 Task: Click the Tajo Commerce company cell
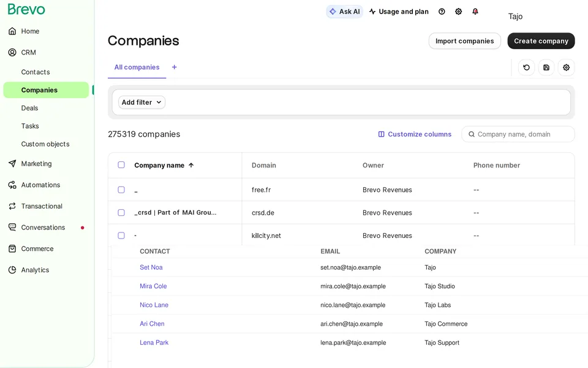(x=446, y=324)
